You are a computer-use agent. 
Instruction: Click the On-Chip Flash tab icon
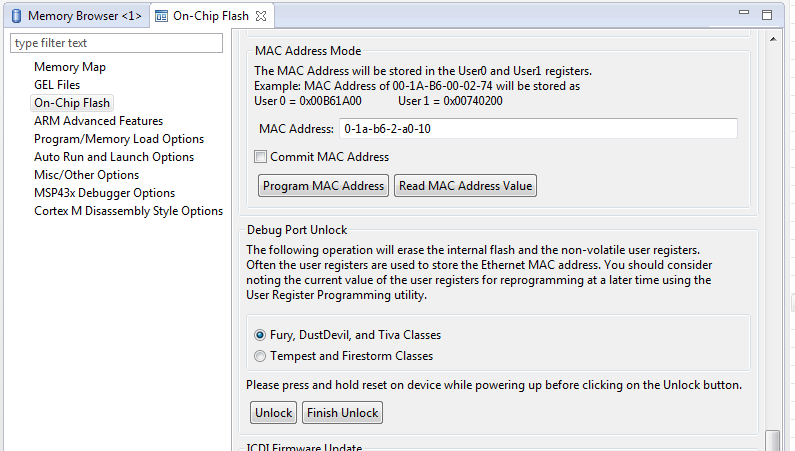point(161,16)
